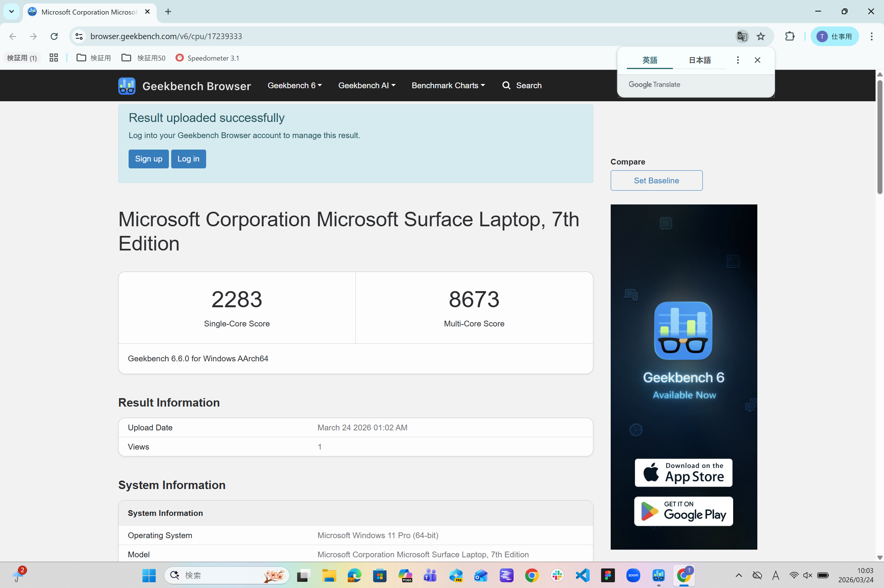Click the Sign up button

pos(149,159)
